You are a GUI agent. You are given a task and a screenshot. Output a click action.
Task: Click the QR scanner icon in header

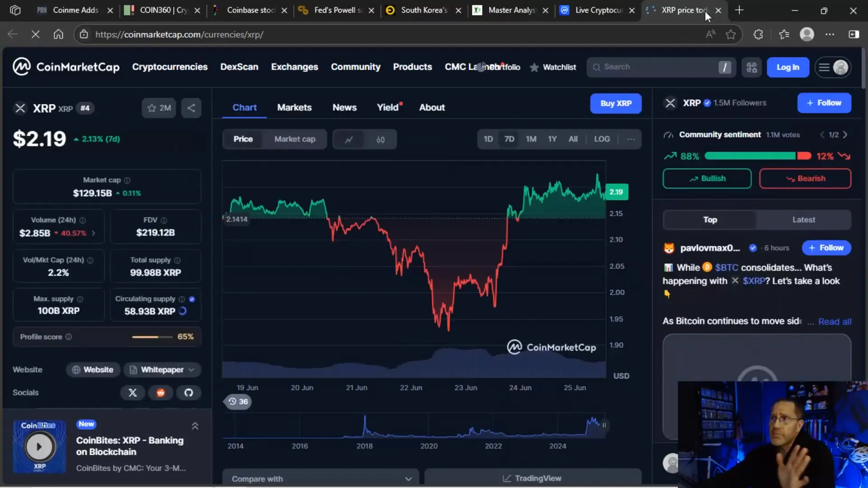point(751,67)
